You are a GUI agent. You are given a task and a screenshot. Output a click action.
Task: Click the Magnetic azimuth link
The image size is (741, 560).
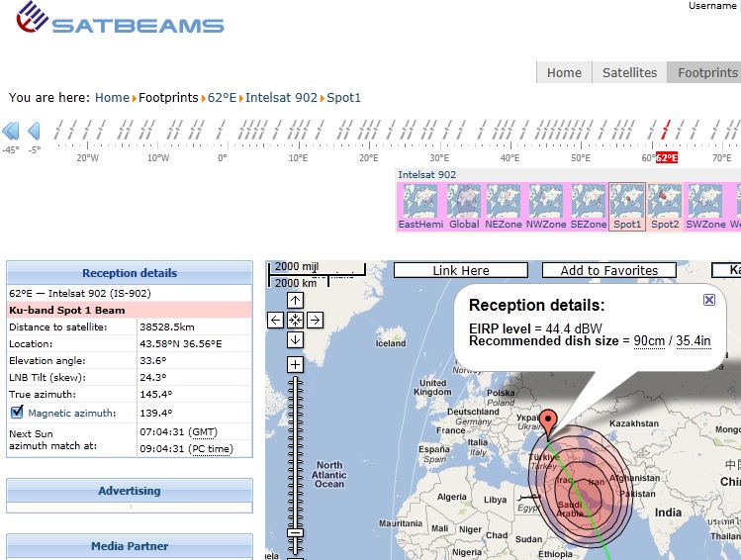(72, 413)
